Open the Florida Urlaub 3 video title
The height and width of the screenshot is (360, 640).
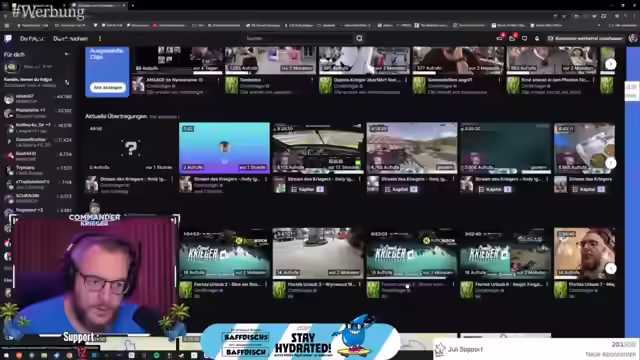[x=321, y=284]
